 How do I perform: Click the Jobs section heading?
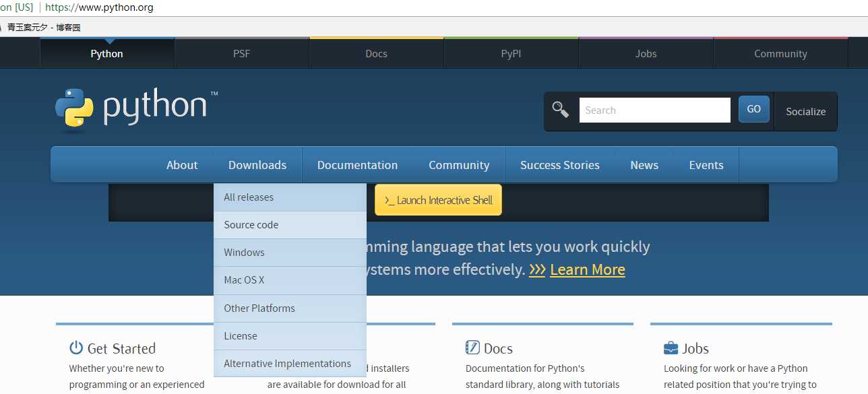point(695,349)
